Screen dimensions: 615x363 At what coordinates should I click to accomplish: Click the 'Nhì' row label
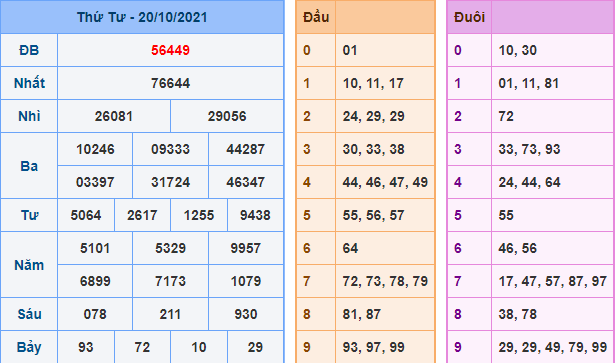coord(29,116)
